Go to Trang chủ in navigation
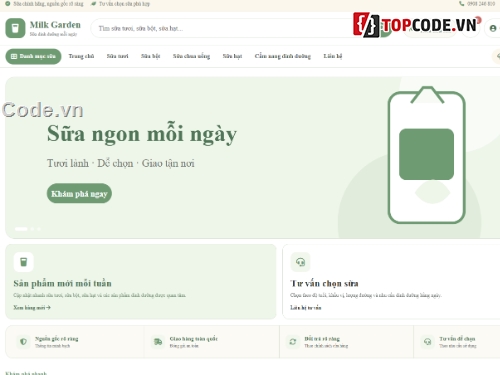Image resolution: width=500 pixels, height=375 pixels. [81, 56]
